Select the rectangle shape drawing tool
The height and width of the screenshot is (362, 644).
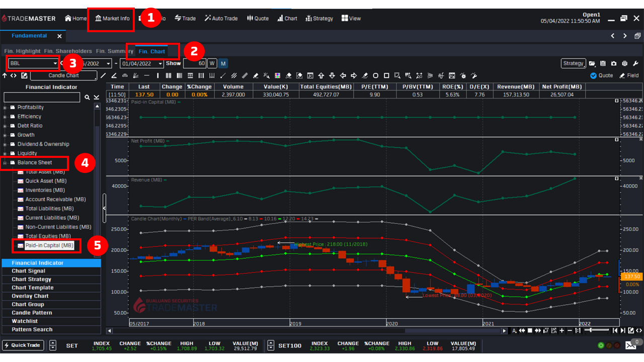(386, 76)
